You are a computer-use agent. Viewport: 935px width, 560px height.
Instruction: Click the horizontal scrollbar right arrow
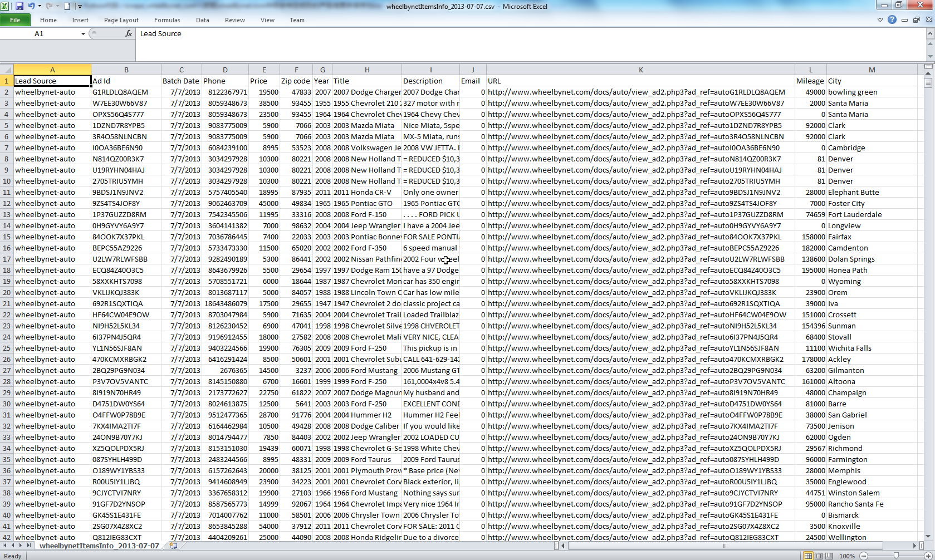tap(914, 546)
